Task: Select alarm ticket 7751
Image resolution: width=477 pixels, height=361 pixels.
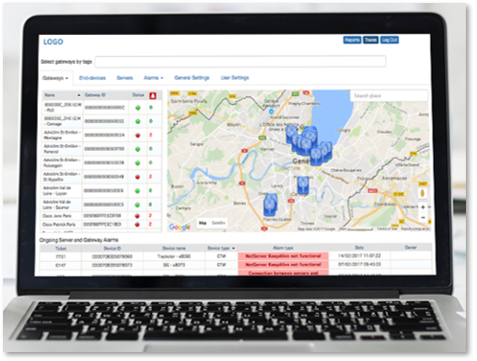Action: [x=61, y=257]
